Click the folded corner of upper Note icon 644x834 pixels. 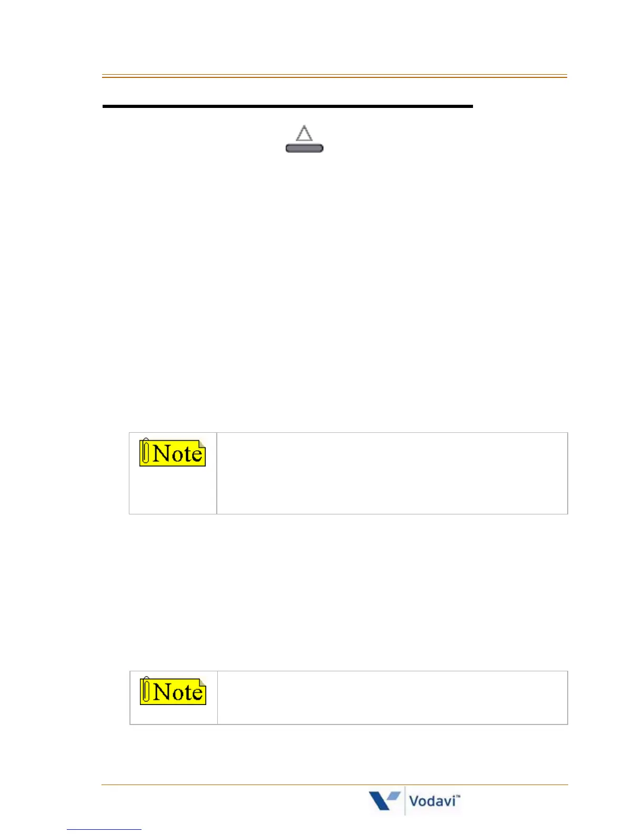tap(202, 444)
